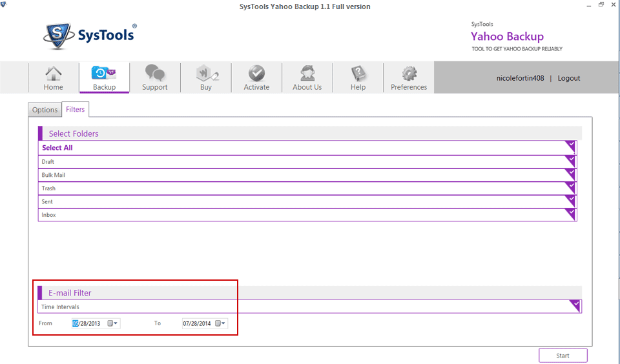Click the Logout link

pos(568,78)
